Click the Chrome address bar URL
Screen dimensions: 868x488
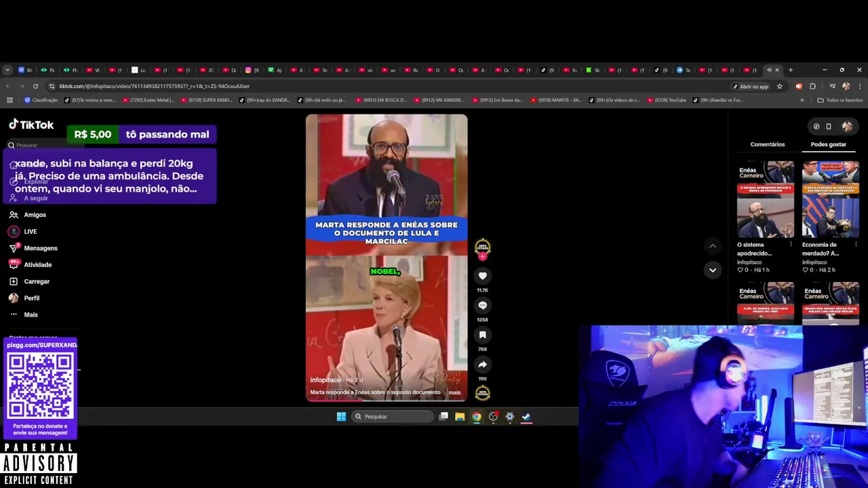154,86
